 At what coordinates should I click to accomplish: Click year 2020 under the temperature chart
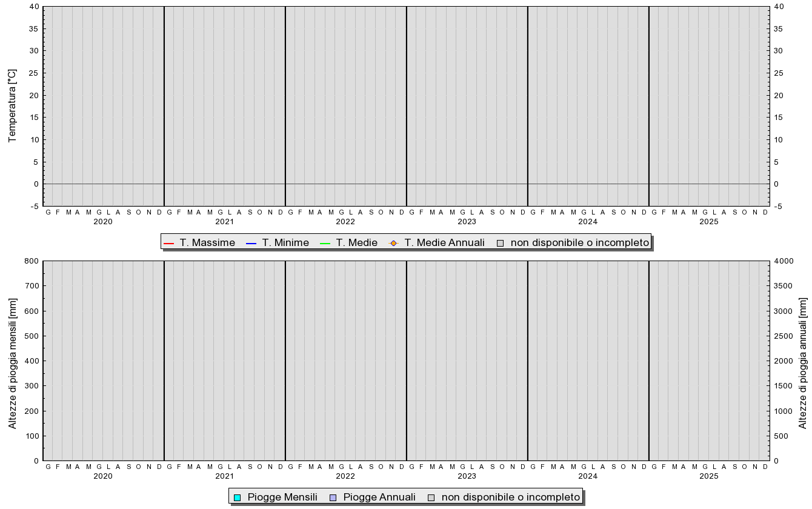pos(103,222)
